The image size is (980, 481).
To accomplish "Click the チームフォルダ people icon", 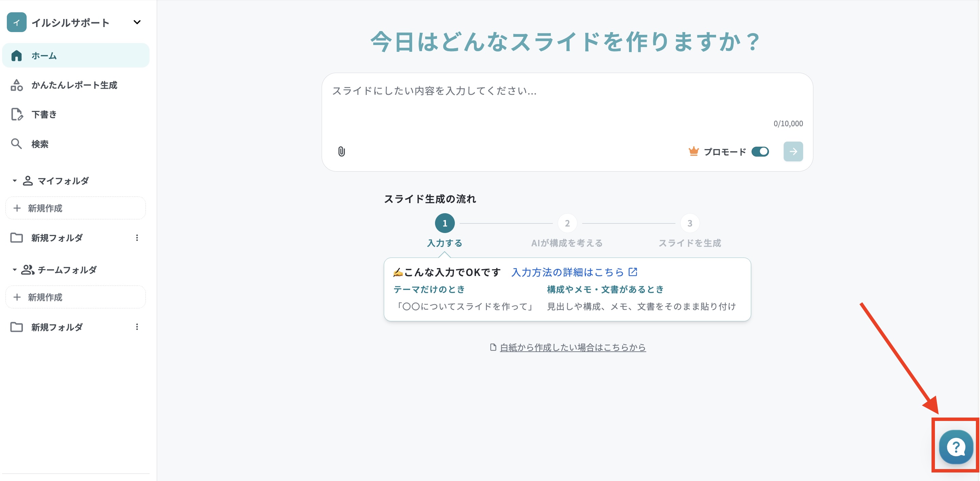I will point(28,270).
